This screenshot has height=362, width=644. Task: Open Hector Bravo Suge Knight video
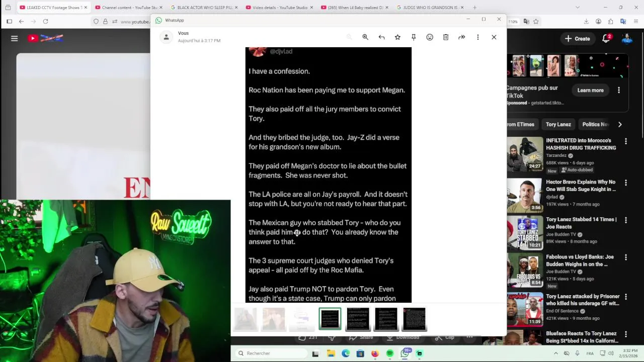tap(581, 186)
